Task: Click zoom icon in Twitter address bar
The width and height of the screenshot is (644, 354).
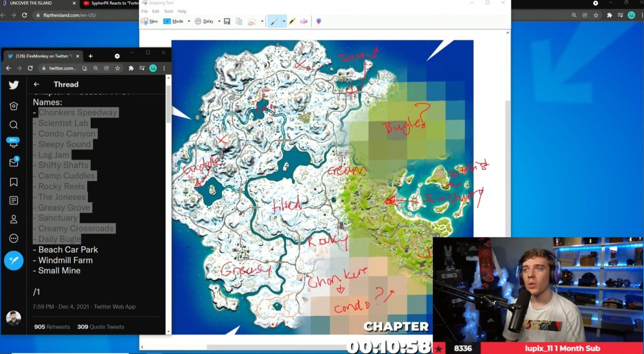Action: (96, 68)
